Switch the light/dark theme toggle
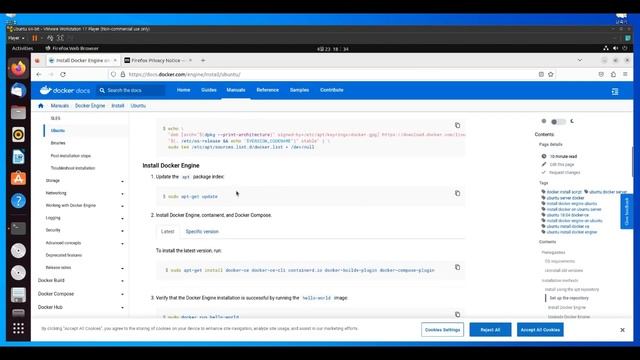 pyautogui.click(x=558, y=122)
